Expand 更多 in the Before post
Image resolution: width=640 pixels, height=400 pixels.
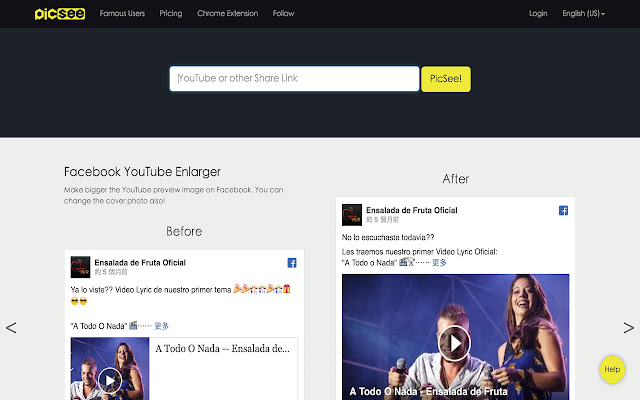pos(161,326)
